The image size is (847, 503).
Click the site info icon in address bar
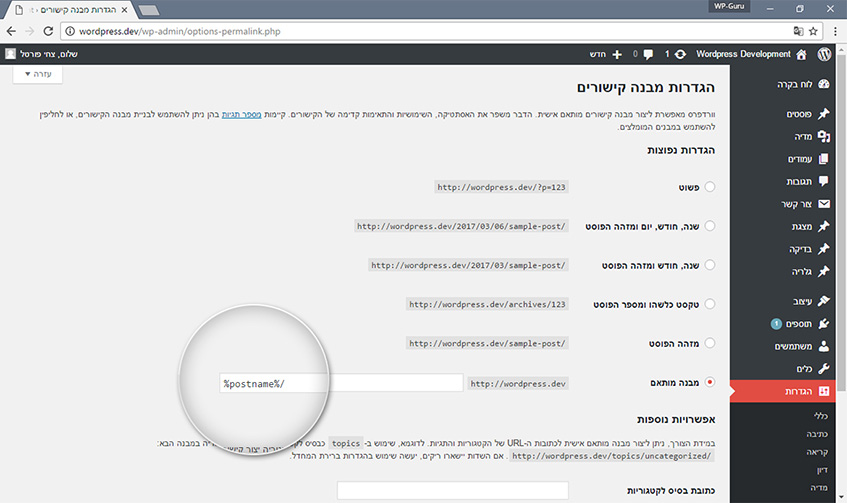coord(70,31)
